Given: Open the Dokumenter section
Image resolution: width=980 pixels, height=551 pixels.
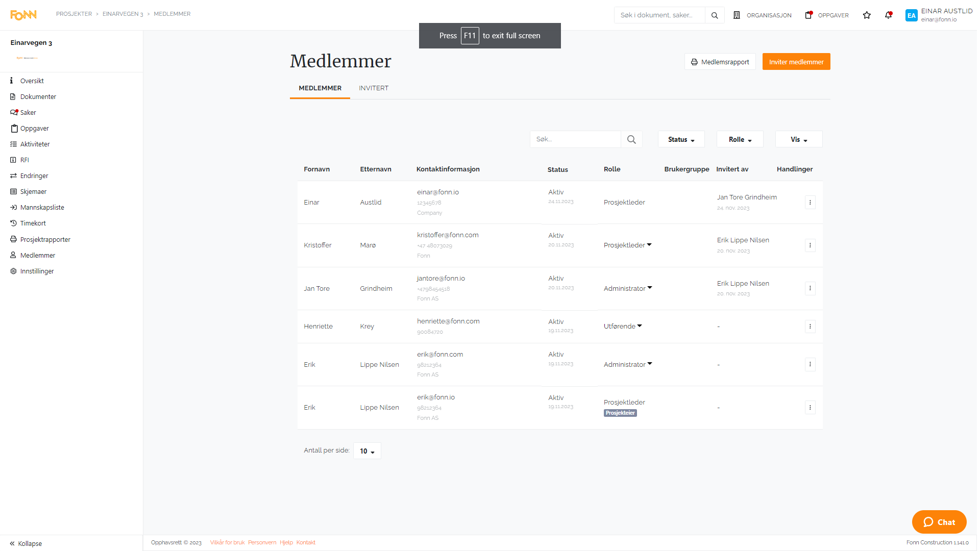Looking at the screenshot, I should pos(38,96).
